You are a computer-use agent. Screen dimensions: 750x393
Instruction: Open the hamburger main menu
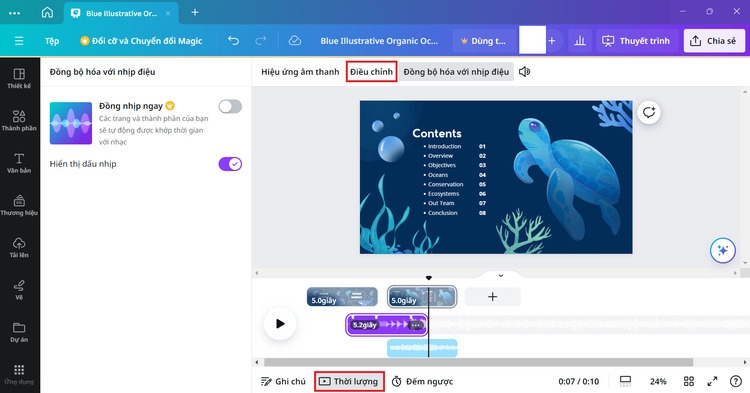tap(19, 41)
